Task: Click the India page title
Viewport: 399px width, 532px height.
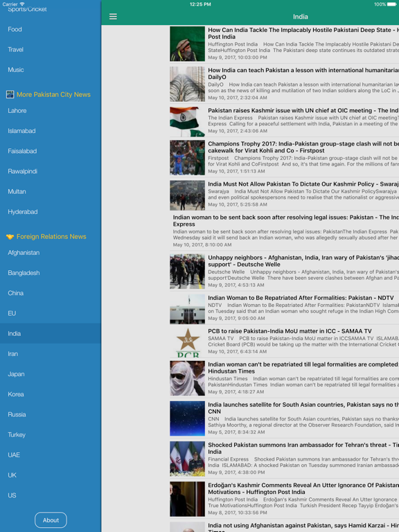Action: [x=300, y=17]
